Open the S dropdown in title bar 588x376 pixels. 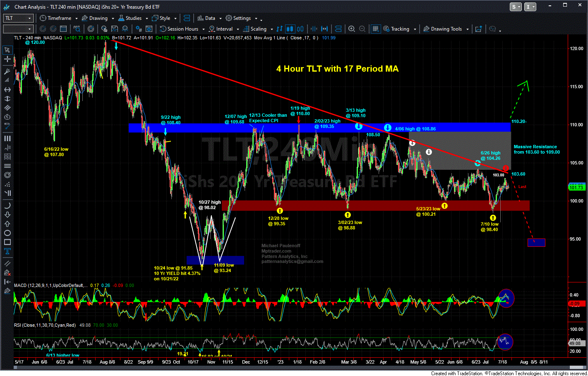(516, 7)
